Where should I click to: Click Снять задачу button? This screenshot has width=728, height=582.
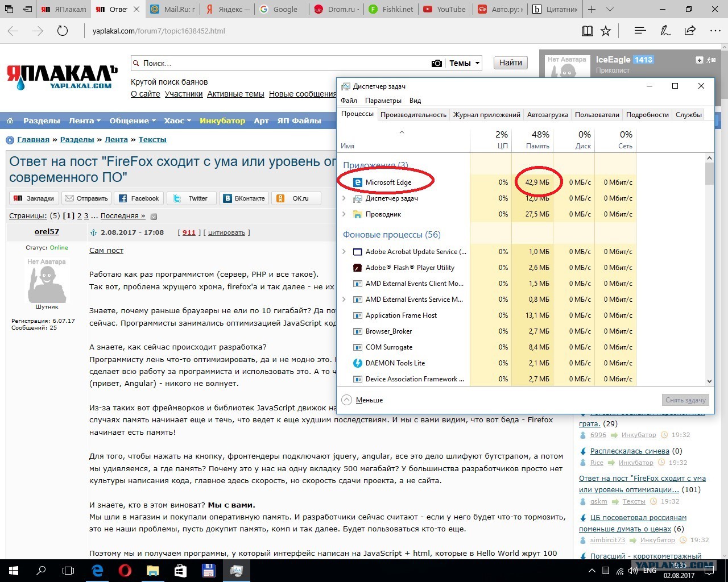click(685, 400)
